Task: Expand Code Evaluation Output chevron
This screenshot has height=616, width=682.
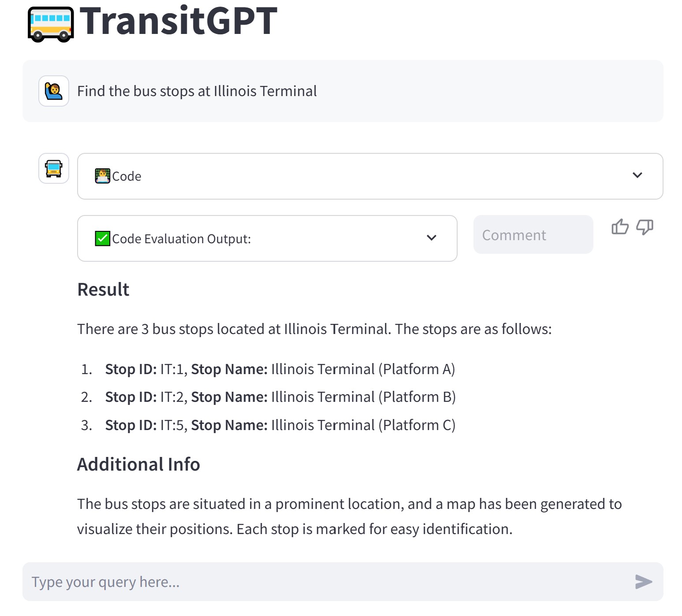Action: 432,238
